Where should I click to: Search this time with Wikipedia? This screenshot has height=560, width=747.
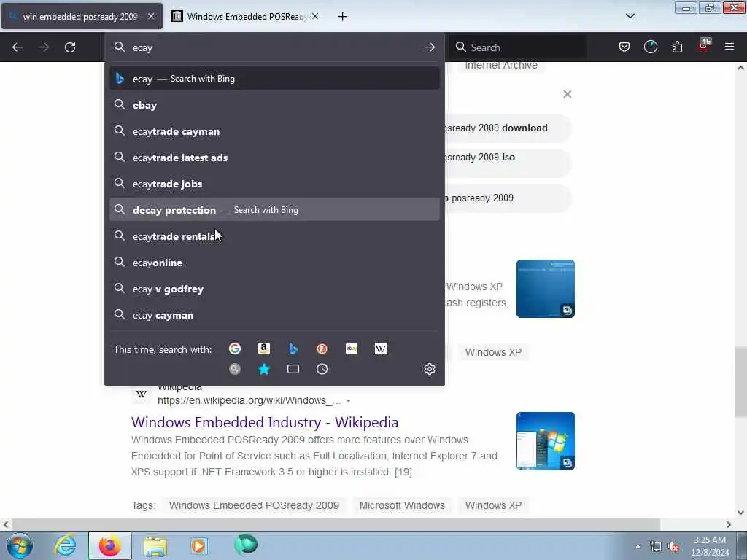[381, 349]
